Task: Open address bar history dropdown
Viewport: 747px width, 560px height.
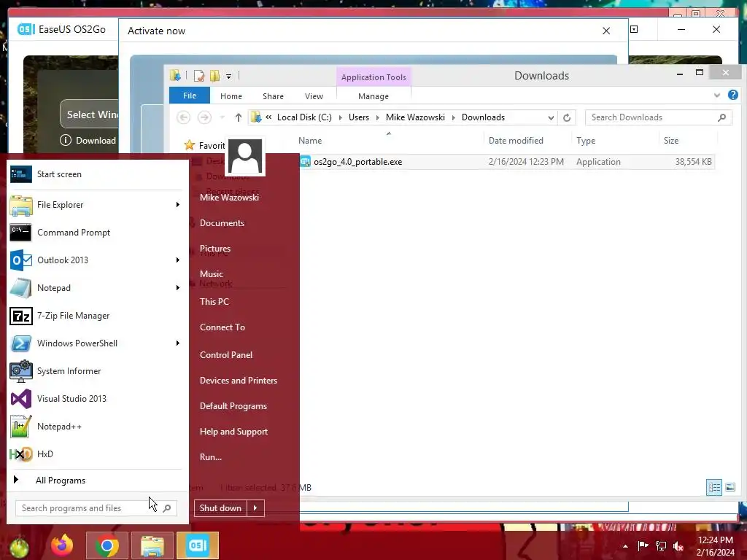Action: 551,117
